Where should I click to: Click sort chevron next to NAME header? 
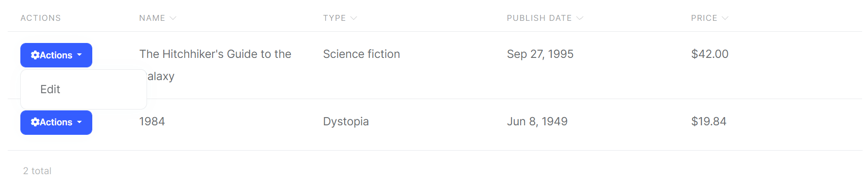click(x=173, y=18)
